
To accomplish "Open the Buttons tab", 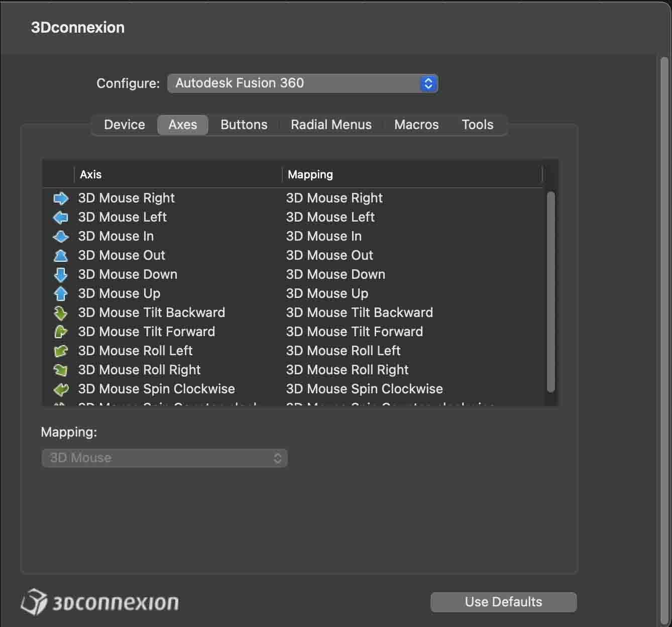I will pos(244,125).
